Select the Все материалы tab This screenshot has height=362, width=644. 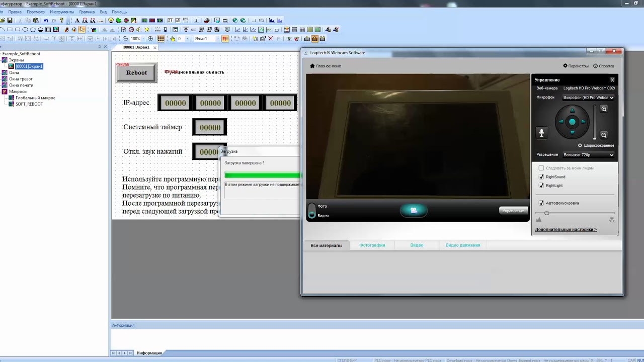[x=327, y=245]
